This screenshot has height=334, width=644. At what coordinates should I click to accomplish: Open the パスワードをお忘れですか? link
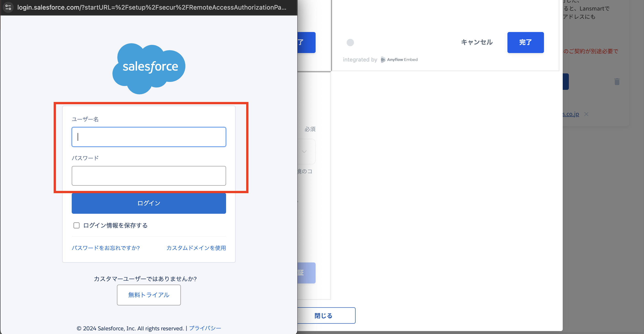tap(106, 248)
